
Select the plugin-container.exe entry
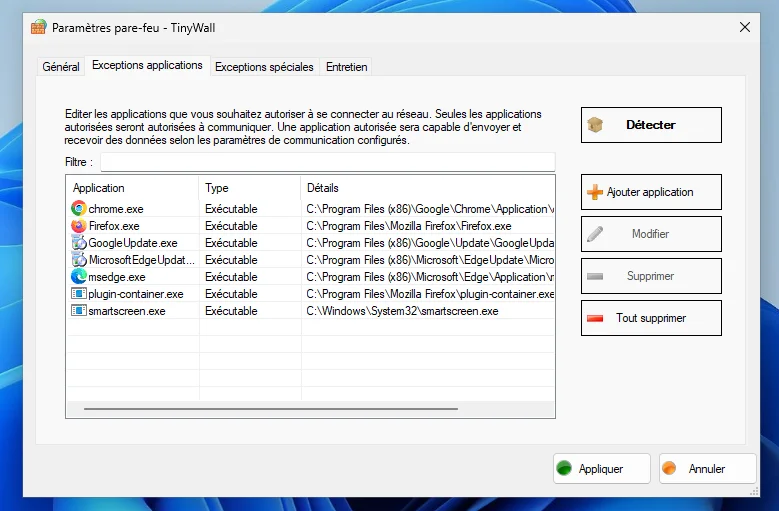pos(136,294)
